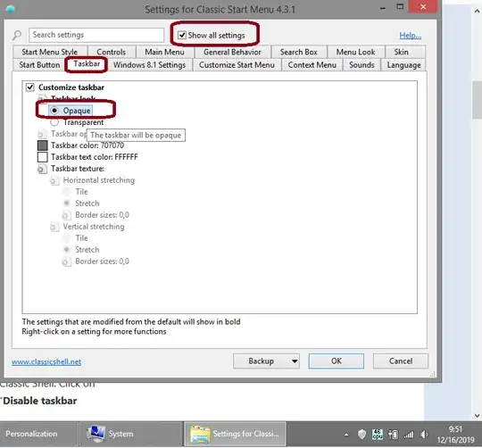This screenshot has width=482, height=448.
Task: Select Stretch under Vertical stretching
Action: (66, 250)
